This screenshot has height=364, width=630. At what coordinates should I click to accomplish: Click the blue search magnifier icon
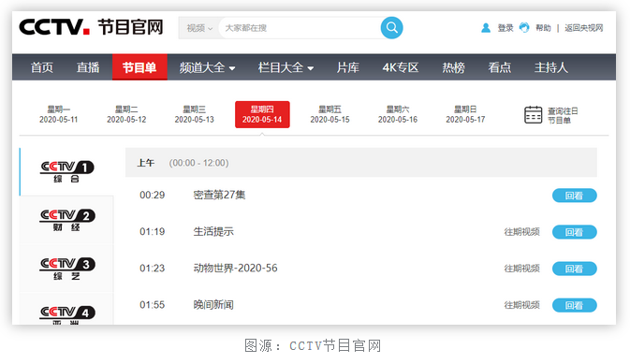point(391,28)
